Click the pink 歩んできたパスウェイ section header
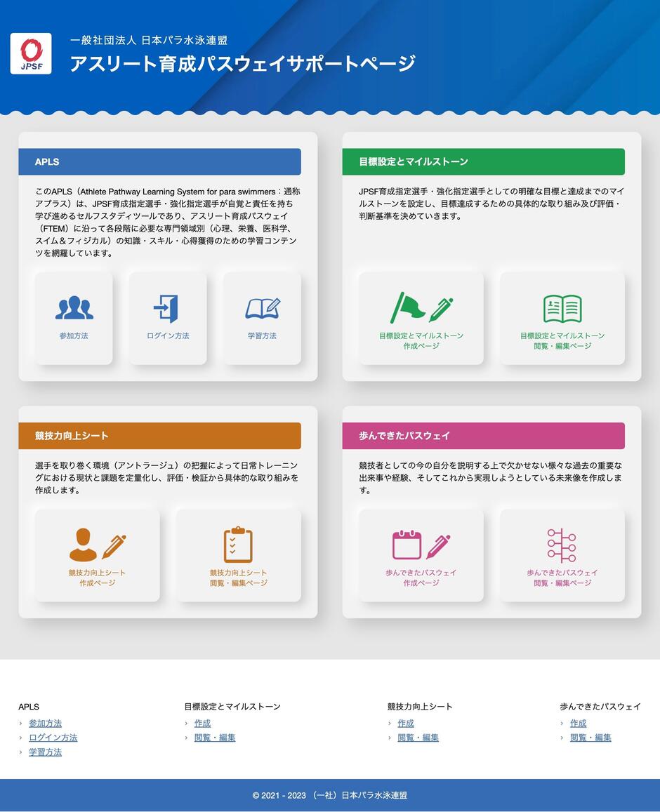Viewport: 660px width, 812px height. 483,436
